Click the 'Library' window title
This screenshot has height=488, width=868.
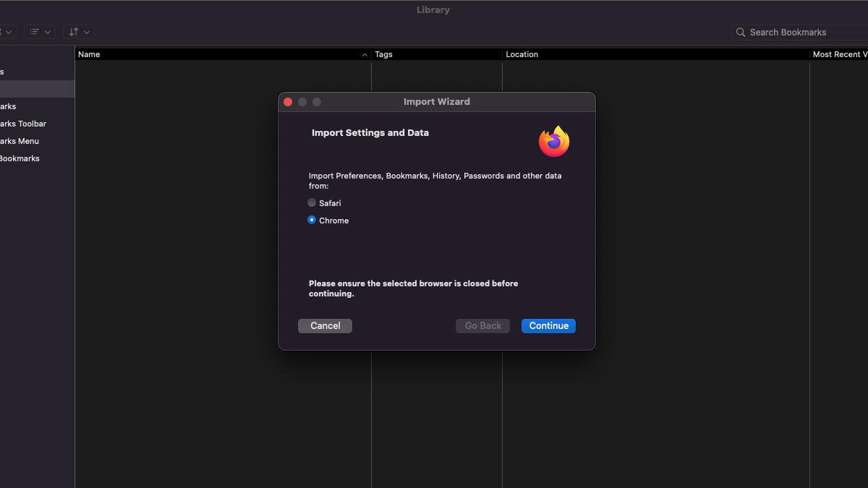(x=433, y=10)
